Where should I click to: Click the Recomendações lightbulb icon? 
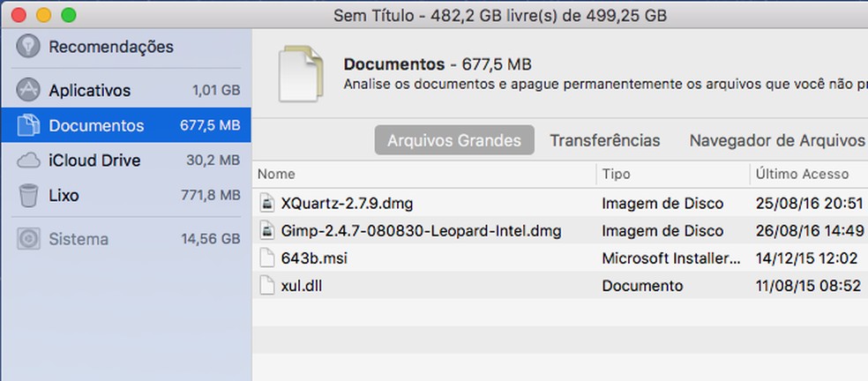point(28,47)
